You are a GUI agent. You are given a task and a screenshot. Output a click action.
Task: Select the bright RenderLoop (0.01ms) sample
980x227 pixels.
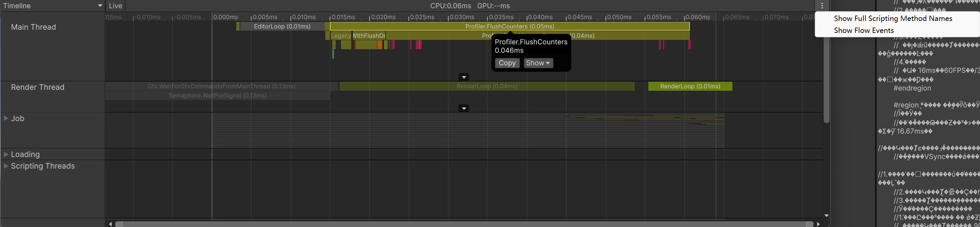tap(690, 86)
